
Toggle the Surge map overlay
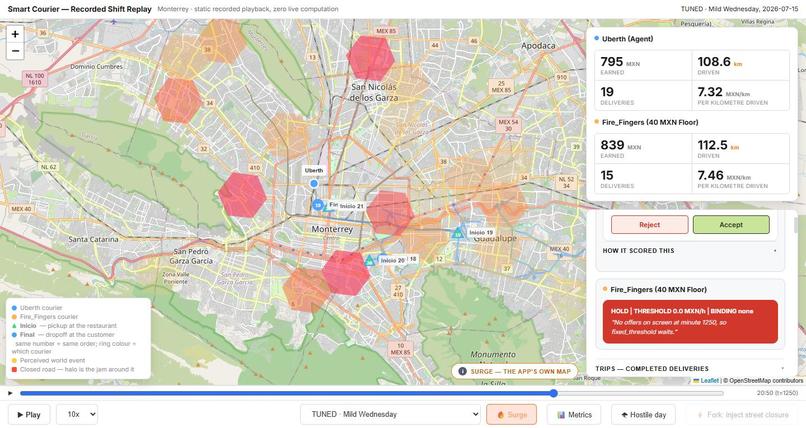[x=511, y=415]
